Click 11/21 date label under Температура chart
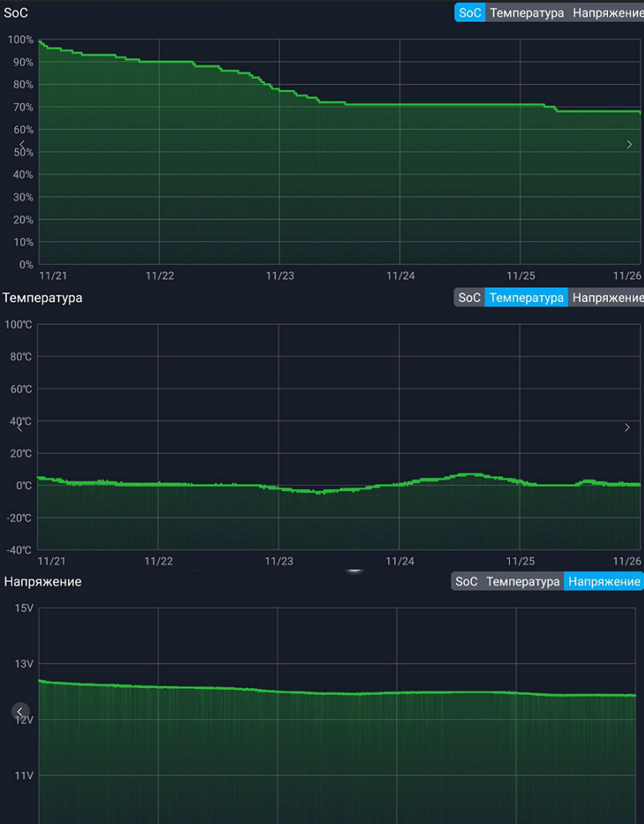The height and width of the screenshot is (824, 644). tap(51, 562)
